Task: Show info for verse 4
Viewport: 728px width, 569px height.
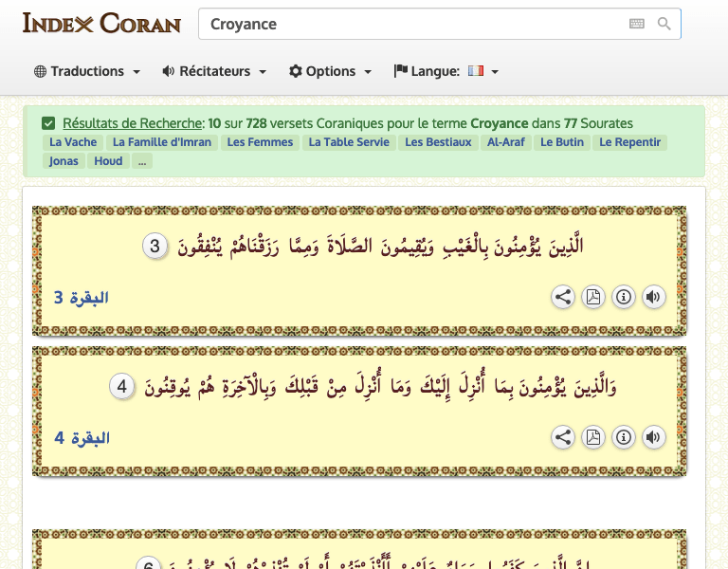Action: (624, 437)
